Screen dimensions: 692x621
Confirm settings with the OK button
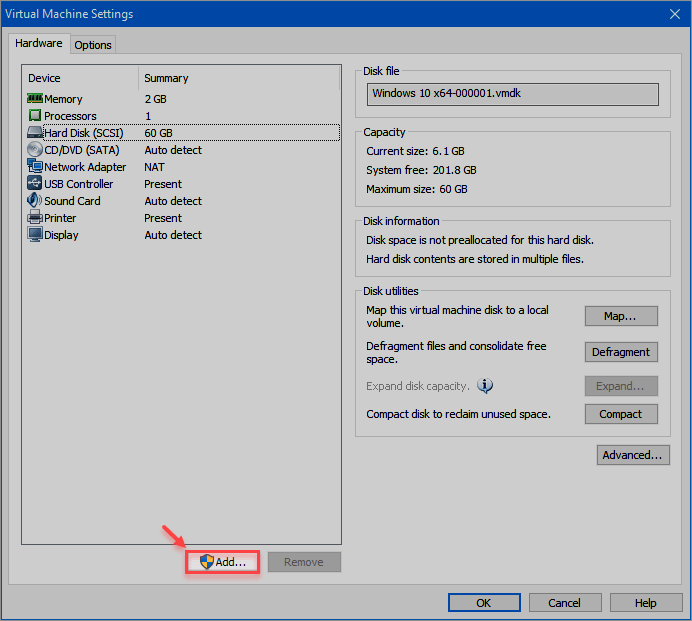[484, 603]
